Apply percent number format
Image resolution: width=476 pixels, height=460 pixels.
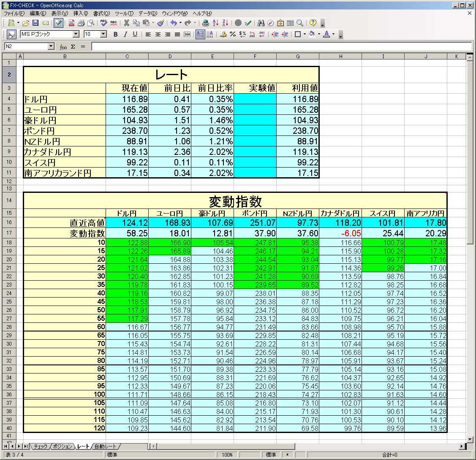point(233,35)
